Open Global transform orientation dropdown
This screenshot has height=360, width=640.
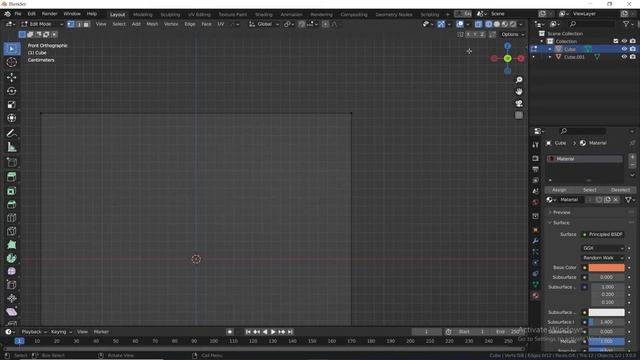coord(264,24)
